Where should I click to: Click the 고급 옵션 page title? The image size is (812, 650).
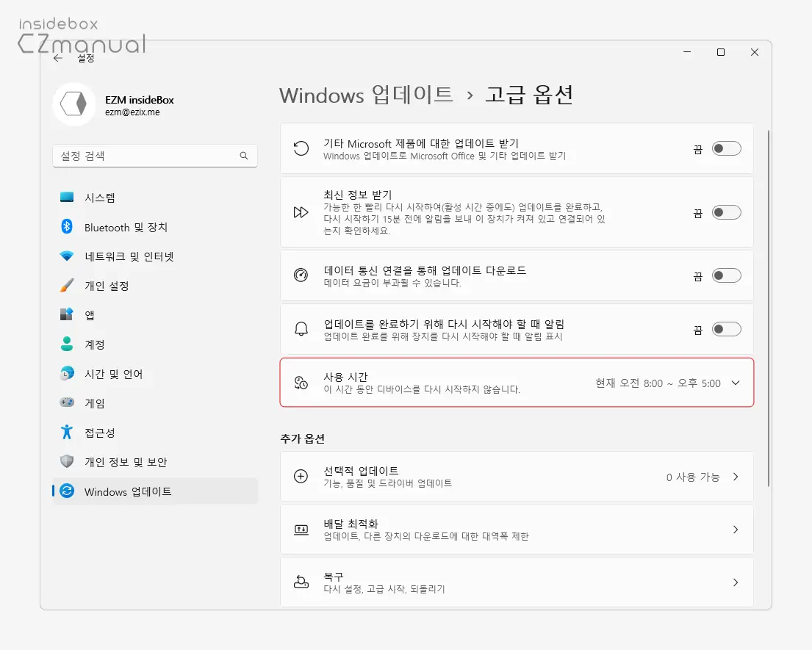[529, 95]
